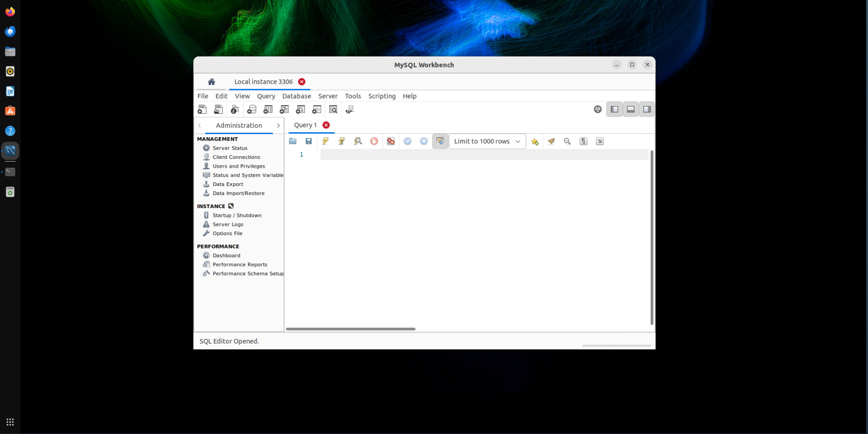Open Data Import/Restore page

coord(238,193)
